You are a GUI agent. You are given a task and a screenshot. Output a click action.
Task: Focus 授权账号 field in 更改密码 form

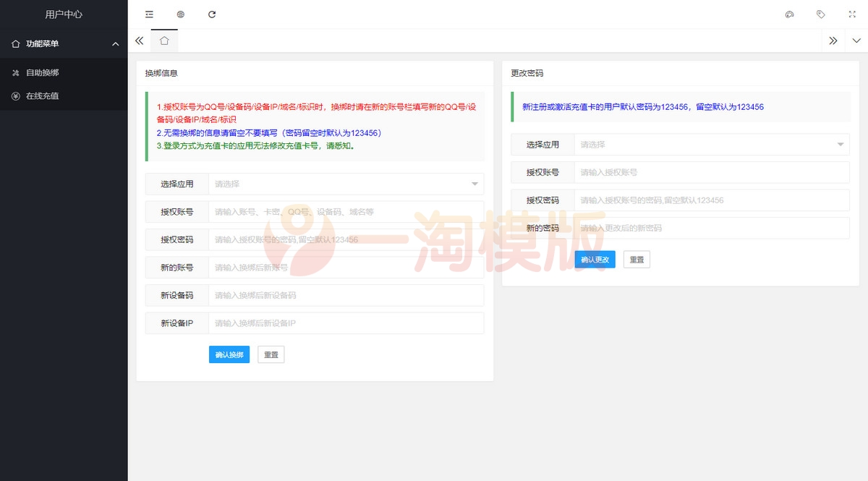click(x=712, y=172)
